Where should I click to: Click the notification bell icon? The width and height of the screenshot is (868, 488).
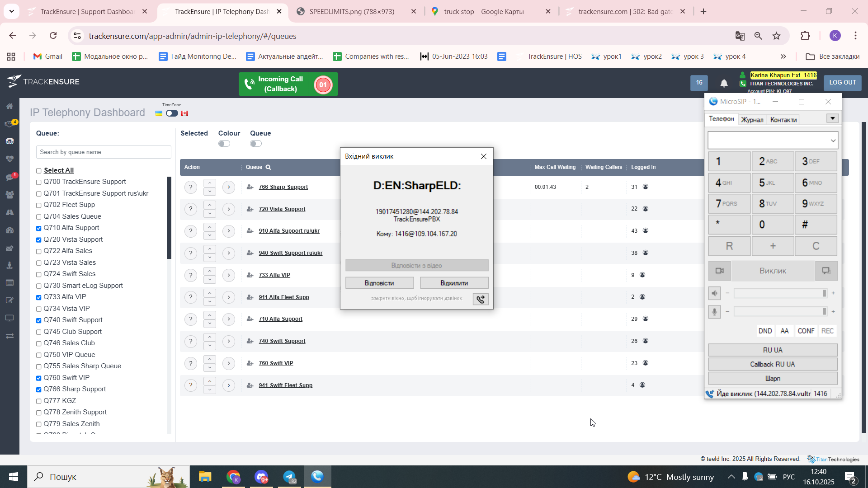point(724,83)
